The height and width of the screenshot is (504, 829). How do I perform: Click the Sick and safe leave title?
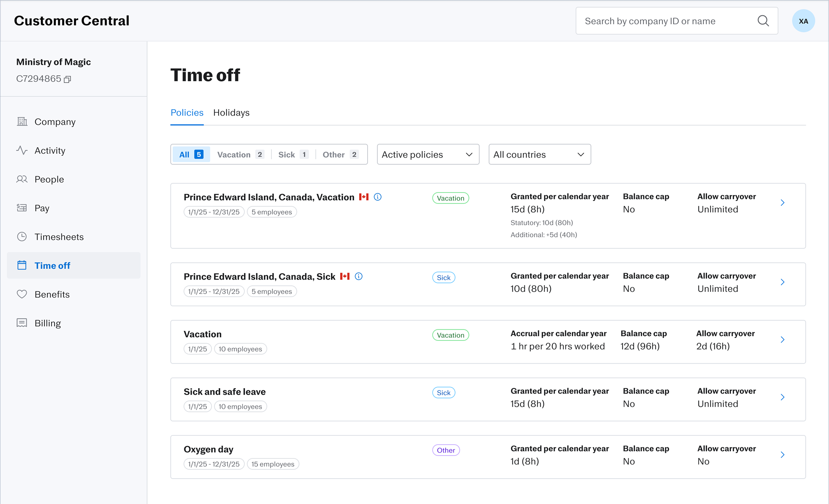225,392
